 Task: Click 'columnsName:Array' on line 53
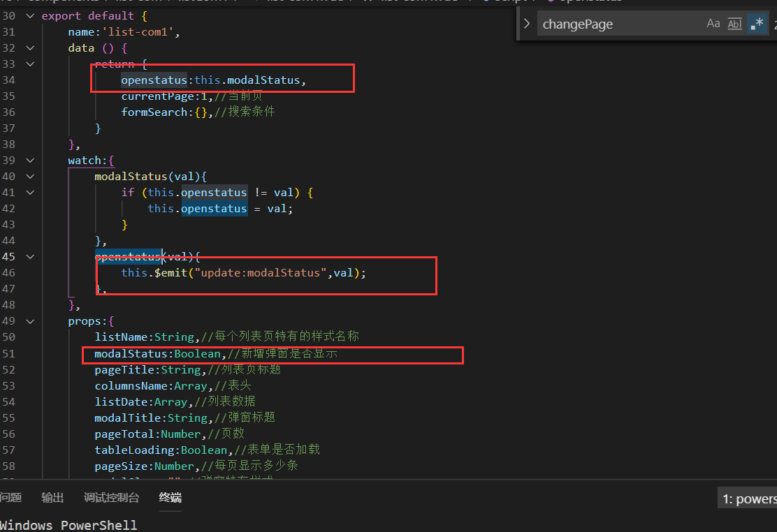coord(151,385)
